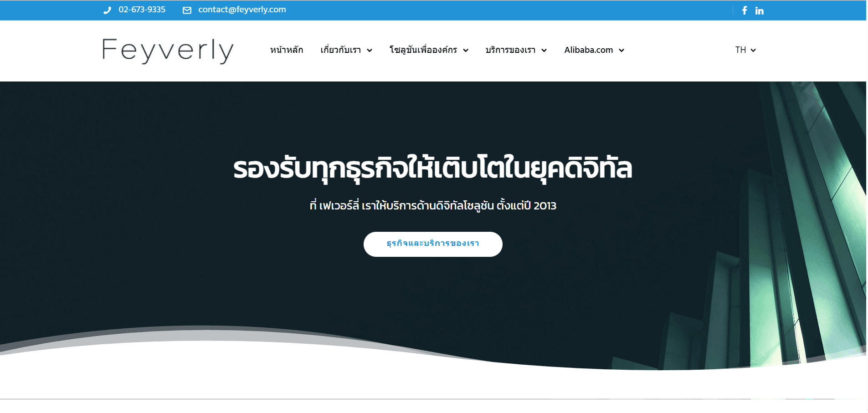Click the contact@feyverly.com email link

coord(241,9)
